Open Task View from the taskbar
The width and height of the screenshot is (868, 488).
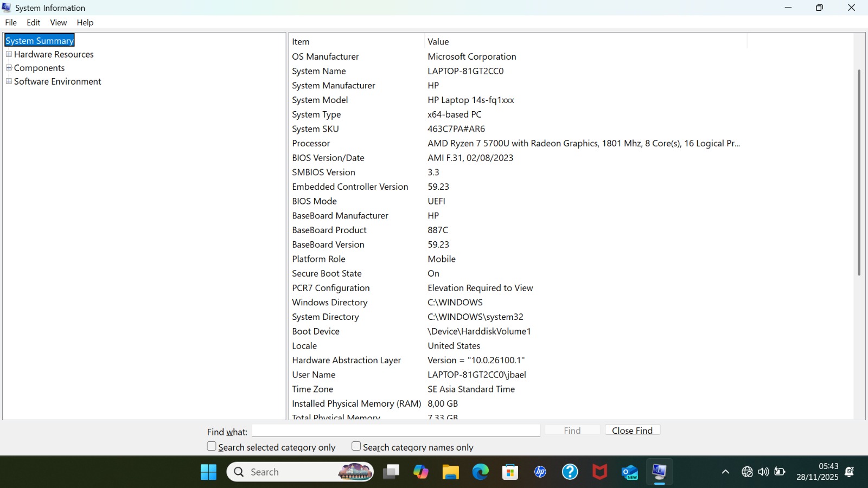(391, 472)
